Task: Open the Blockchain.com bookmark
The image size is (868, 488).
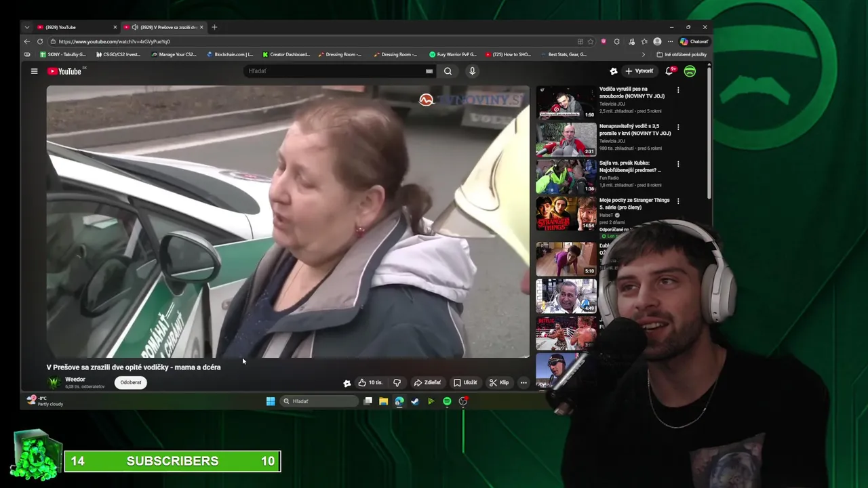Action: tap(230, 54)
